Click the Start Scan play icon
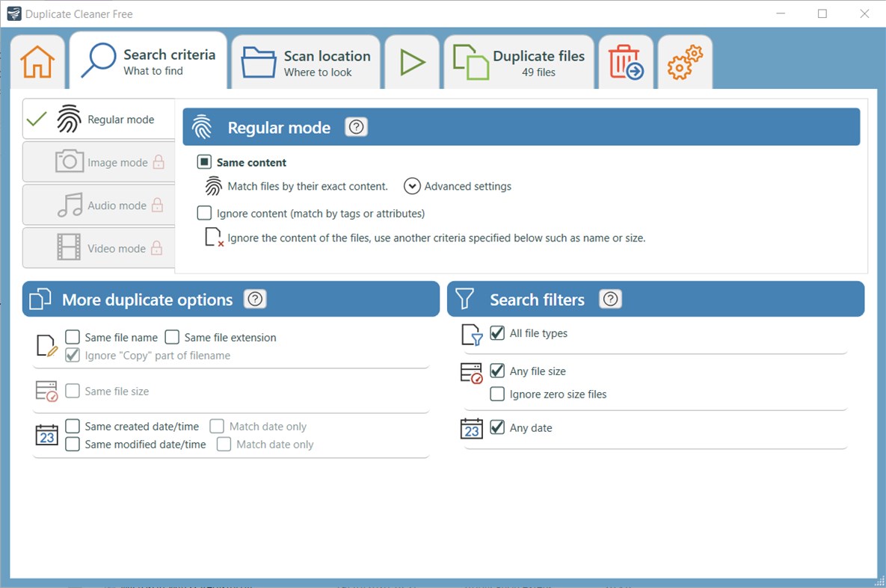 (x=412, y=61)
